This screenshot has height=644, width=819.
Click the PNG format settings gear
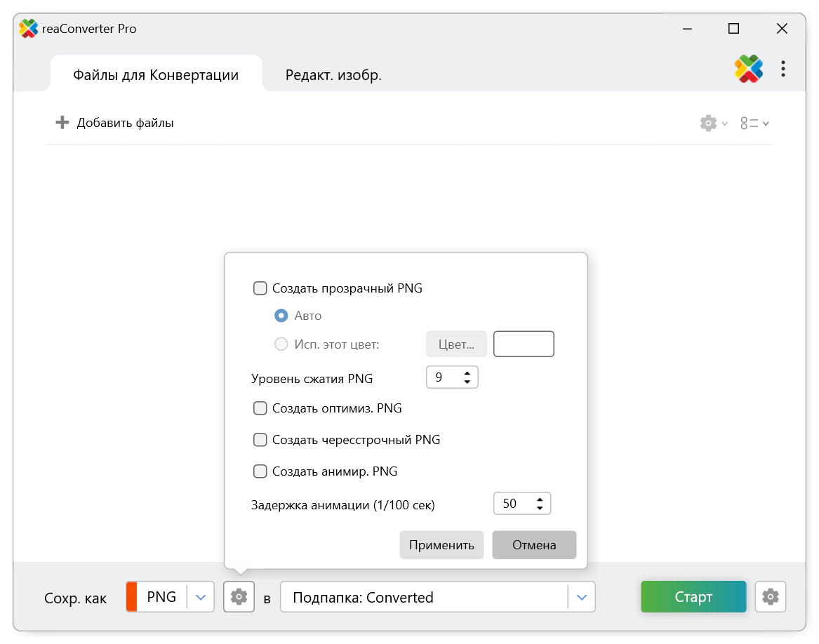tap(239, 597)
